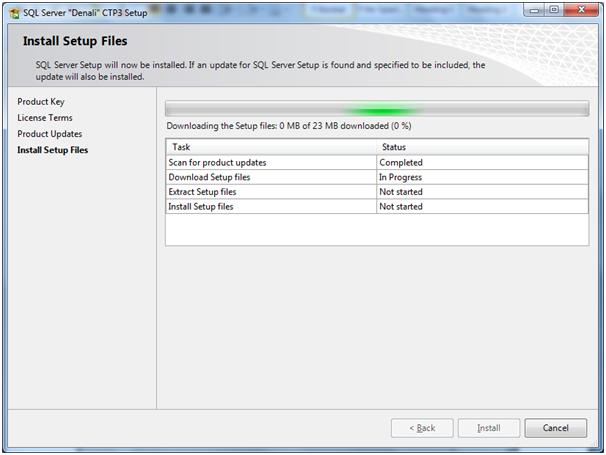This screenshot has width=606, height=455.
Task: Click Not started status for Install Setup files
Action: [482, 206]
